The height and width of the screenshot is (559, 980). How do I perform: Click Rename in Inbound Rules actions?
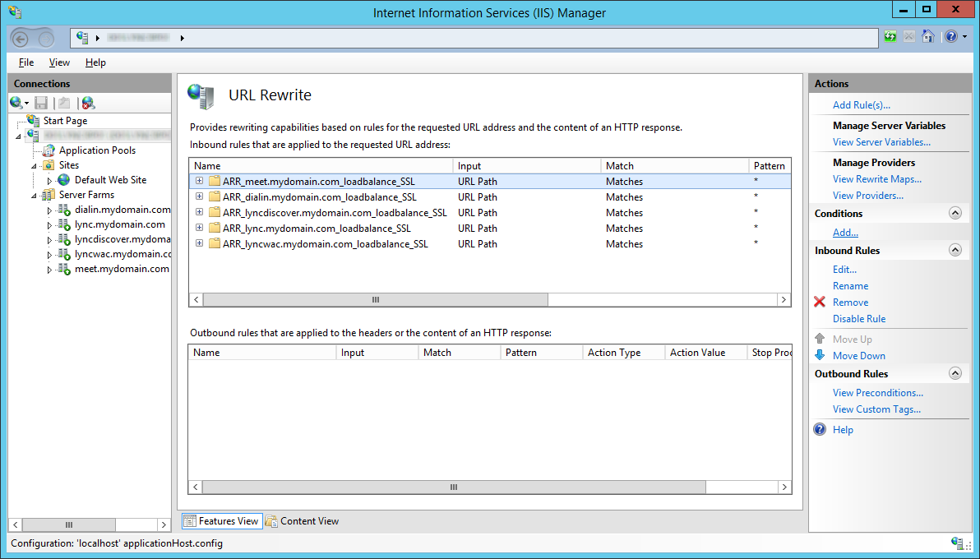(850, 286)
